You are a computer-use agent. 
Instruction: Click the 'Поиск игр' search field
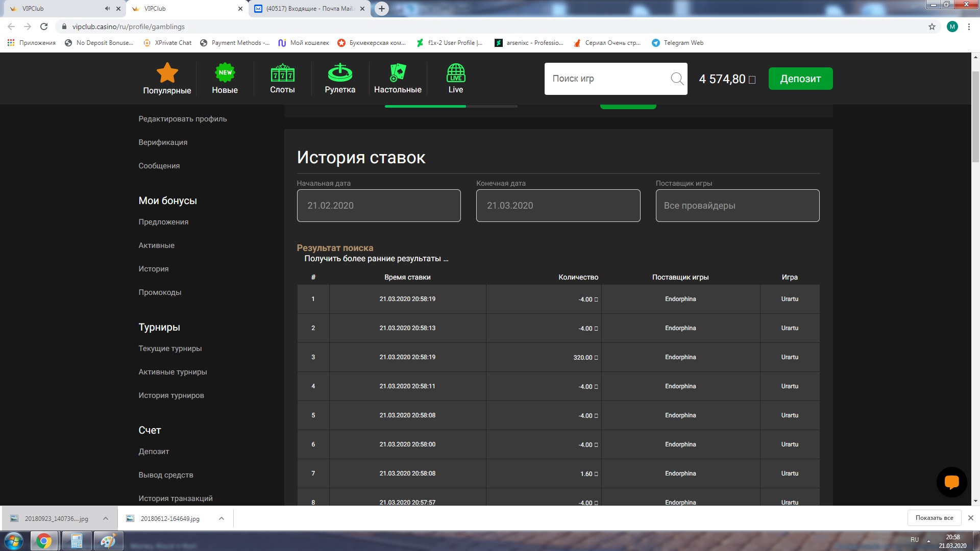tap(607, 79)
